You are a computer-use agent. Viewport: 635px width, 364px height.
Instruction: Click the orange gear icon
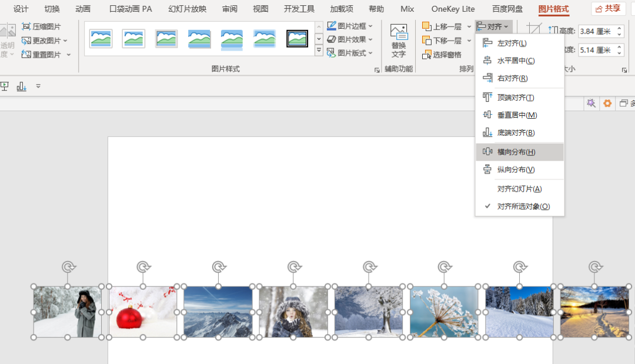tap(607, 103)
